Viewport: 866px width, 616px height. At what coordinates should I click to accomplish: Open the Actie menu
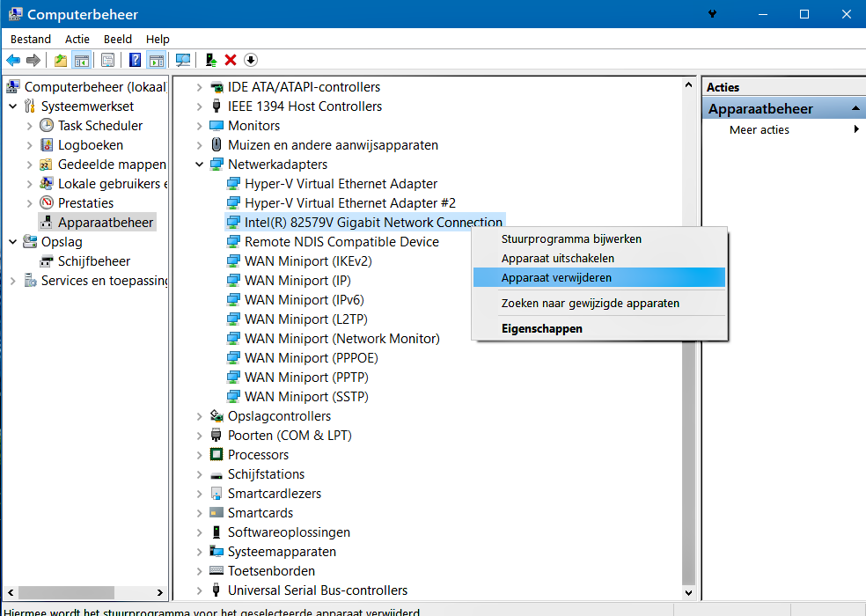(x=77, y=40)
